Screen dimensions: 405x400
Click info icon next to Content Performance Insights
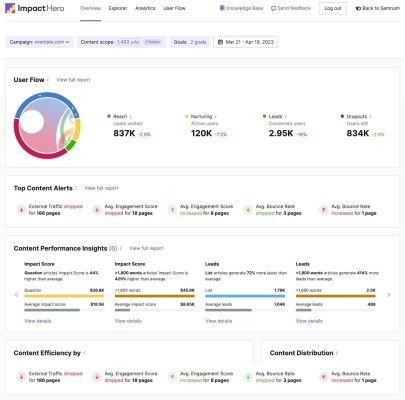pyautogui.click(x=121, y=248)
